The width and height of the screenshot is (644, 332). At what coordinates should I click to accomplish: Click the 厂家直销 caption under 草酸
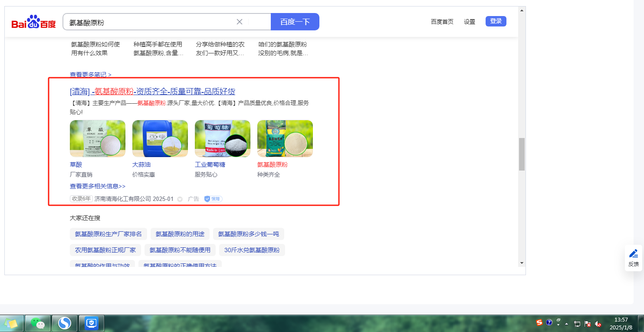(x=81, y=175)
